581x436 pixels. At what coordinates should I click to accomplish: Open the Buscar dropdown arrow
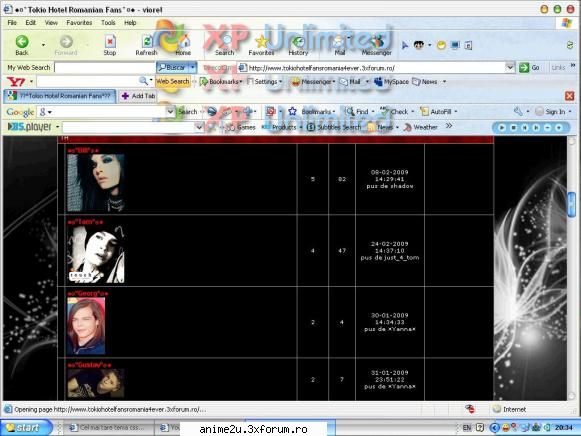tap(193, 67)
